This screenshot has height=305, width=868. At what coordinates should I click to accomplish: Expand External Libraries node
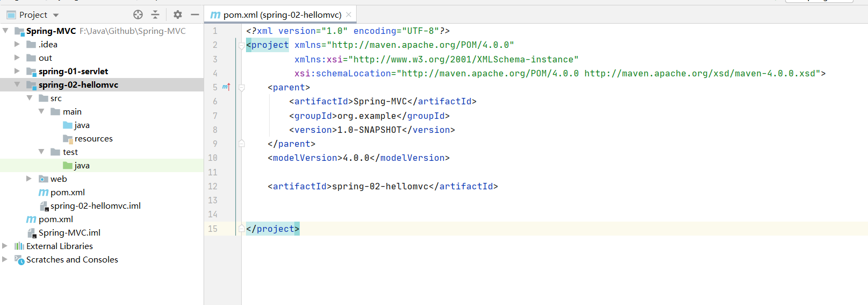pos(5,246)
